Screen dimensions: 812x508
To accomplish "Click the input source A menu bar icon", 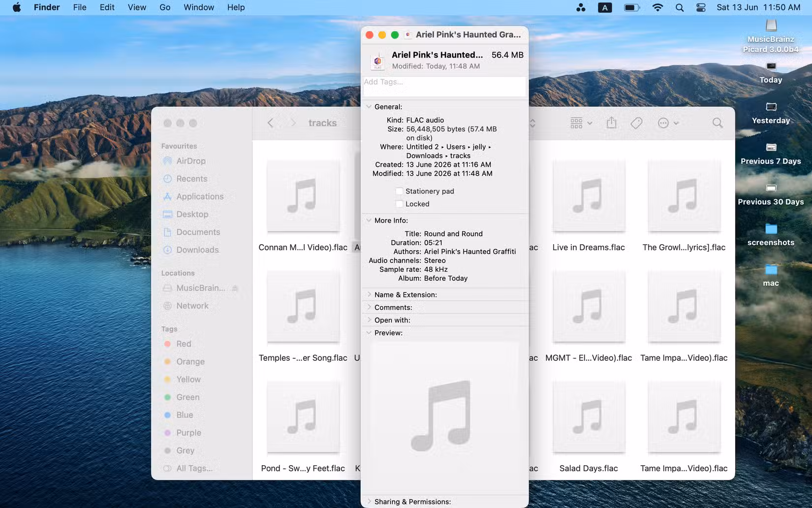I will [x=605, y=7].
